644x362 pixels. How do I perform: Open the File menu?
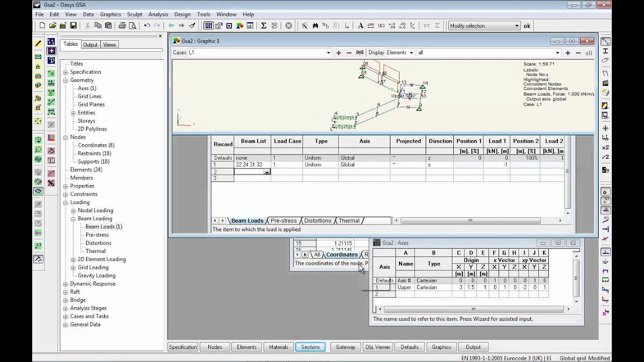coord(39,15)
